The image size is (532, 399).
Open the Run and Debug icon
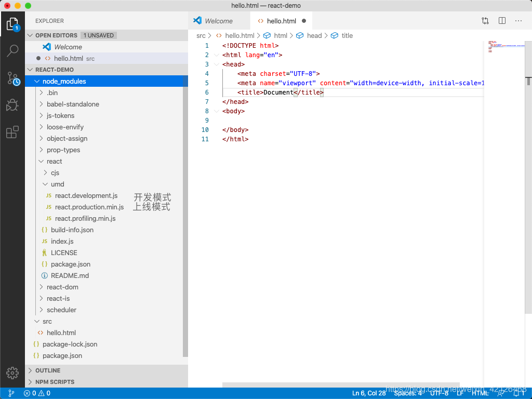point(12,105)
